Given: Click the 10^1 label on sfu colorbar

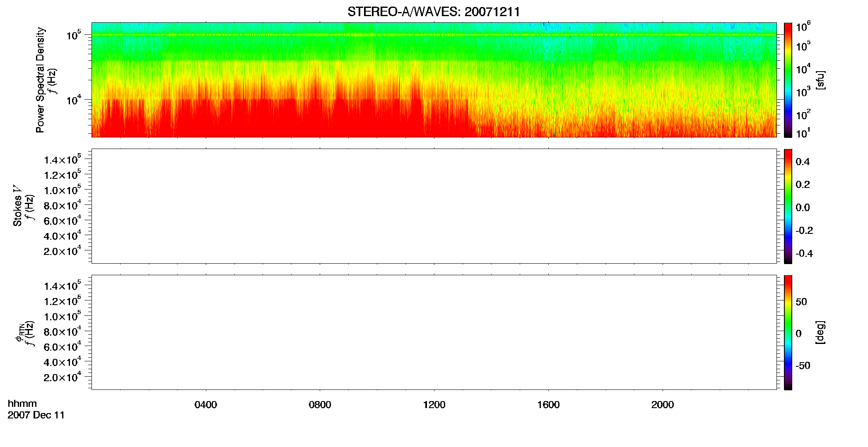Looking at the screenshot, I should (803, 133).
